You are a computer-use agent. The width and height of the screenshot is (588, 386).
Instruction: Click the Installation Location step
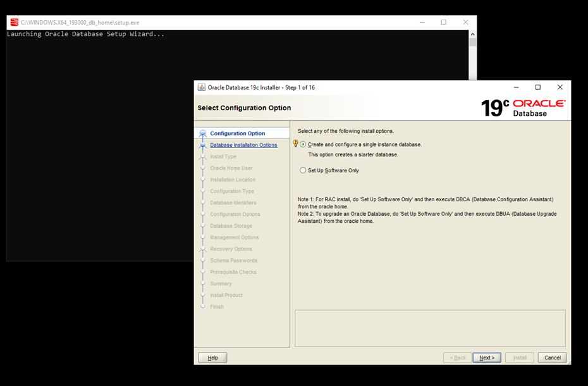point(233,180)
